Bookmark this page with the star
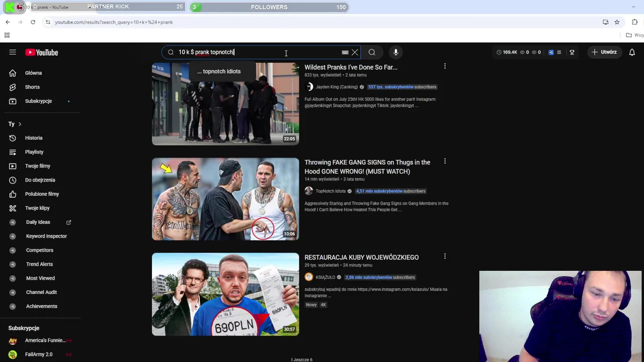Screen dimensions: 644x362 (x=617, y=22)
